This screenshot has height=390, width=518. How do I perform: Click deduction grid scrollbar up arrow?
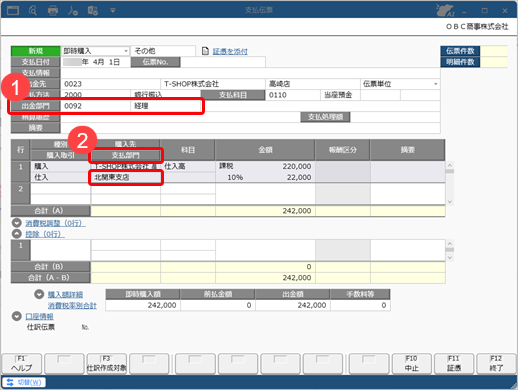(450, 244)
